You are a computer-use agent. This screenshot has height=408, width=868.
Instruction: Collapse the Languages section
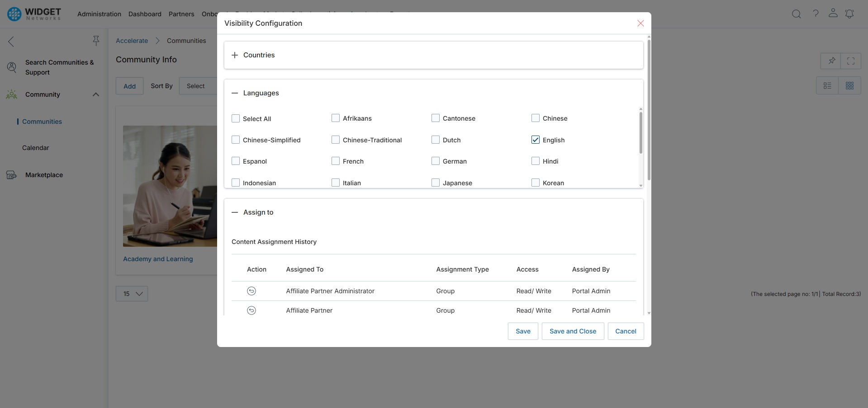235,93
